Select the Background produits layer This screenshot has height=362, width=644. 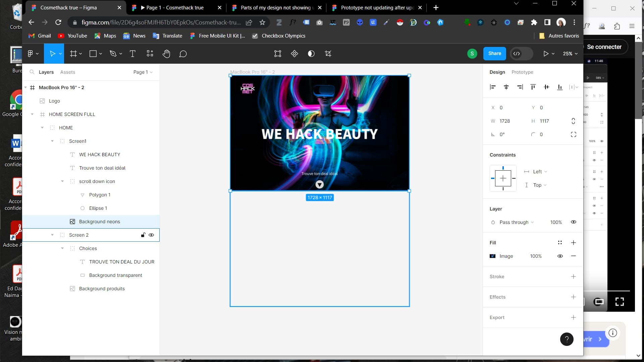click(91, 289)
